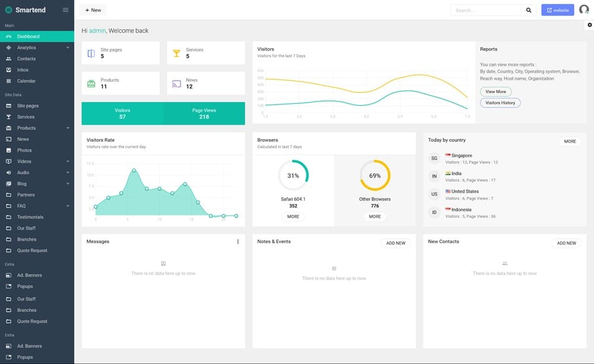Click the hamburger menu icon beside Smartend

coord(65,10)
